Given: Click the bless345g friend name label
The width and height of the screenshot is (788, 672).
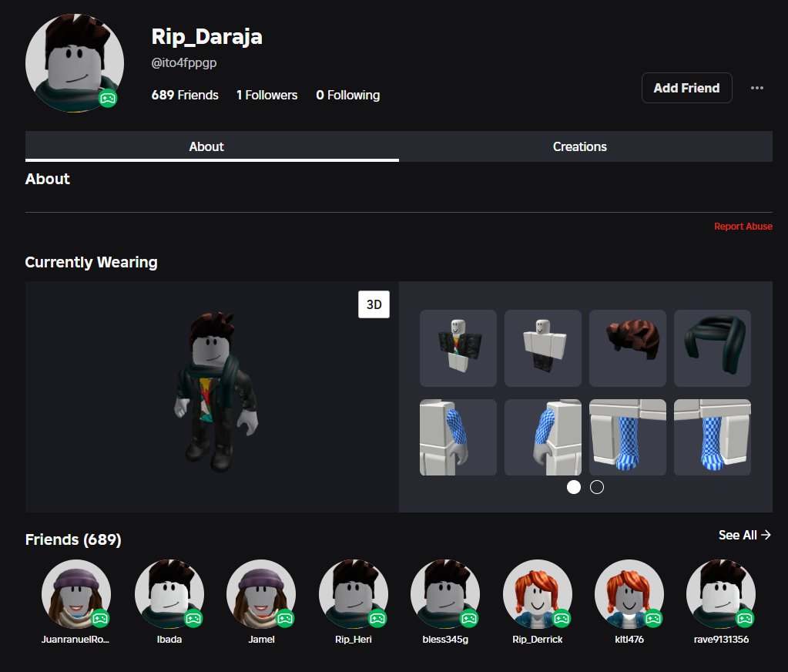Looking at the screenshot, I should 445,640.
